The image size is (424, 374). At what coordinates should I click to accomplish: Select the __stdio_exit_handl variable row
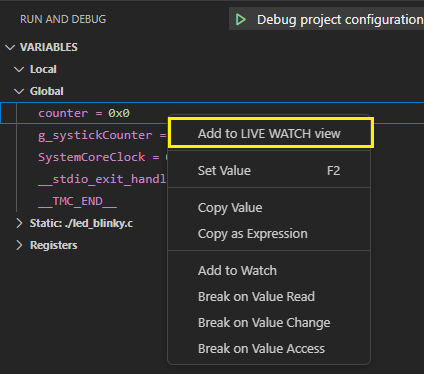(102, 179)
